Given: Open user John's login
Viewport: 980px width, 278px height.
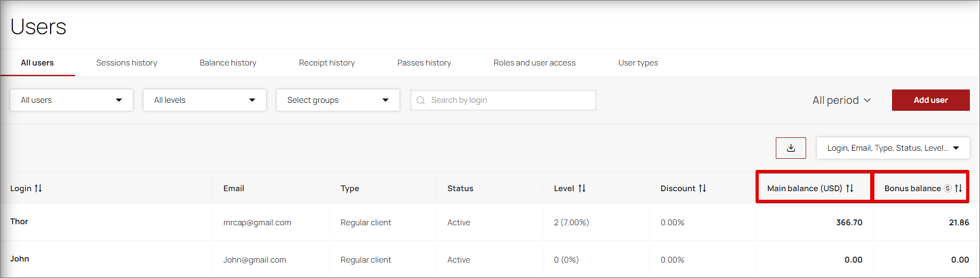Looking at the screenshot, I should 20,259.
